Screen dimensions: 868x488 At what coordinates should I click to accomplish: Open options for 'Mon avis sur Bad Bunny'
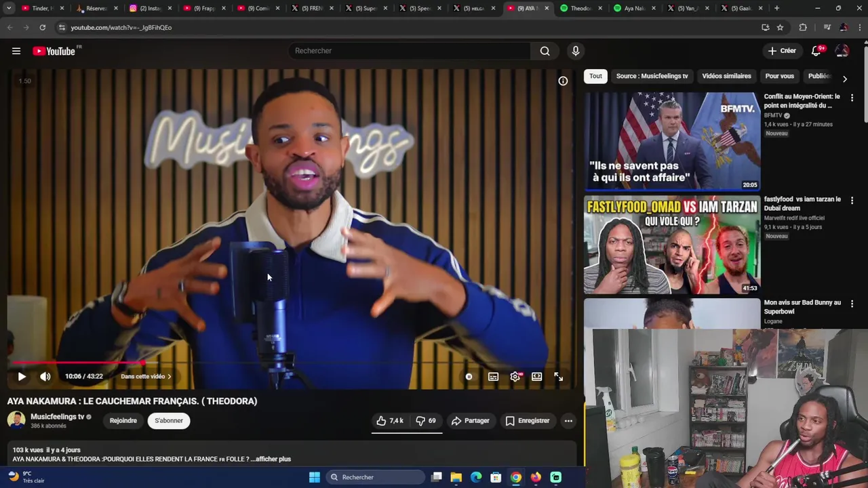(x=852, y=304)
